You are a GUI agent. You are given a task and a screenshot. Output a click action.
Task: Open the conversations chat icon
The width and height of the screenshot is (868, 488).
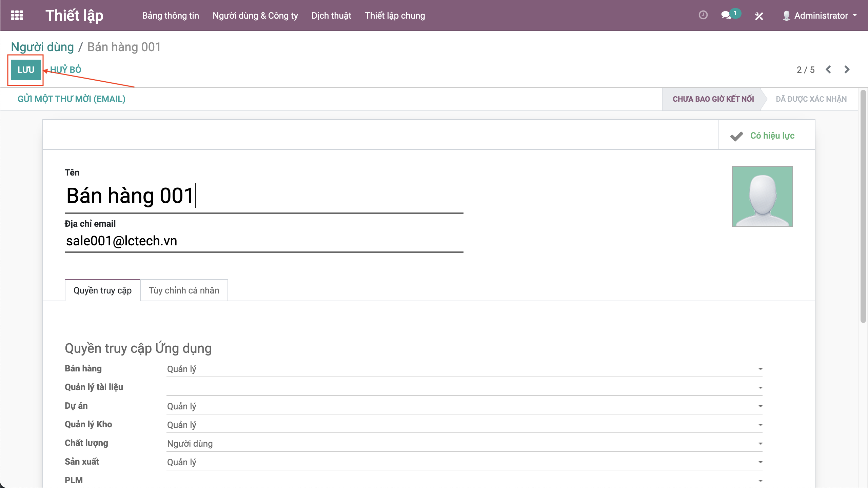click(x=726, y=15)
